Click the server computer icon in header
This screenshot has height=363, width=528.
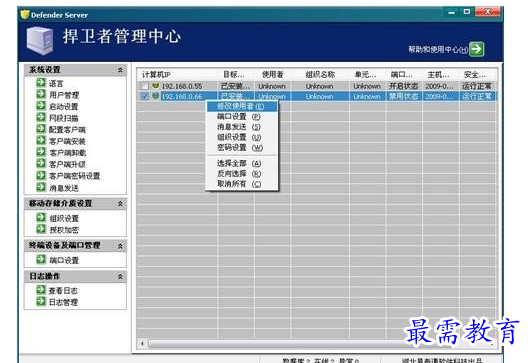pos(40,41)
